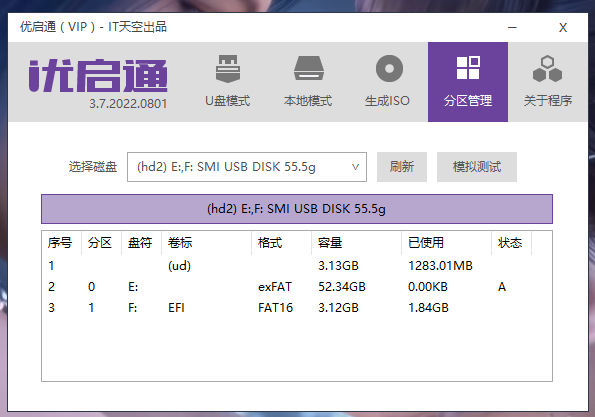The height and width of the screenshot is (417, 595).
Task: Open 分区管理 partition grid icon
Action: (468, 68)
